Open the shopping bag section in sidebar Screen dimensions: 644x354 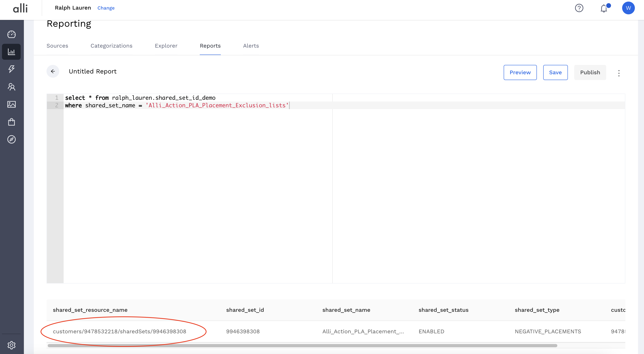click(x=11, y=122)
